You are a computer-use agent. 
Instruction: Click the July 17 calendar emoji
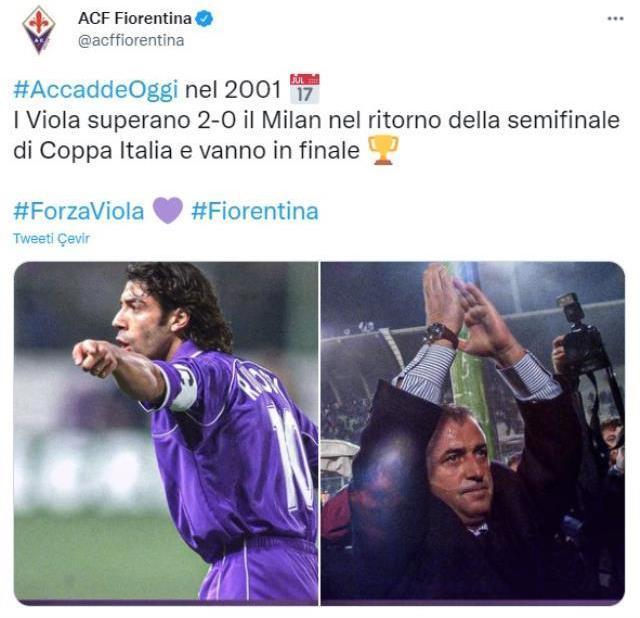[304, 89]
